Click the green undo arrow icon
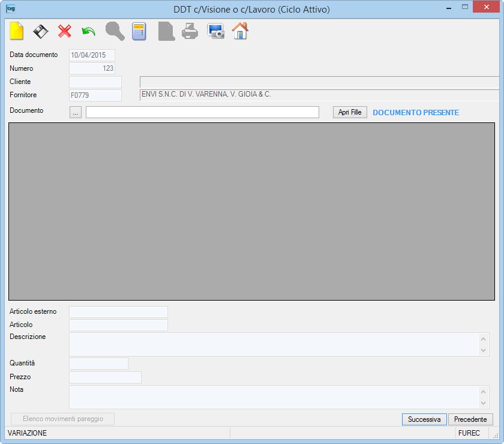This screenshot has height=444, width=504. tap(88, 32)
